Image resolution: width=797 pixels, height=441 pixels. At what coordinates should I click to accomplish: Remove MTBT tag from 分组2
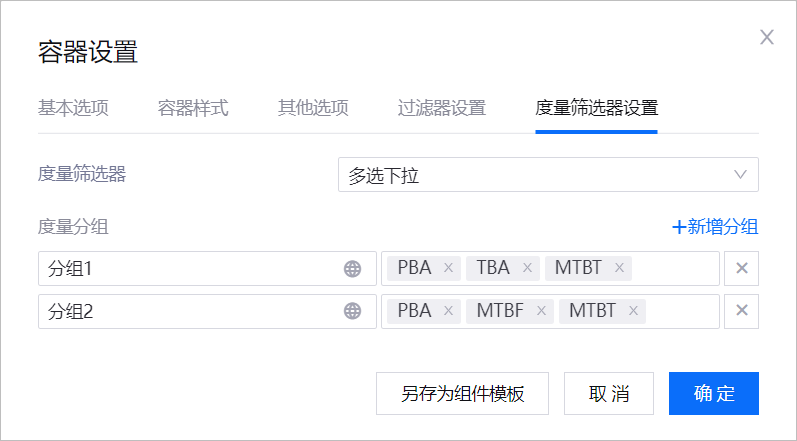(633, 311)
